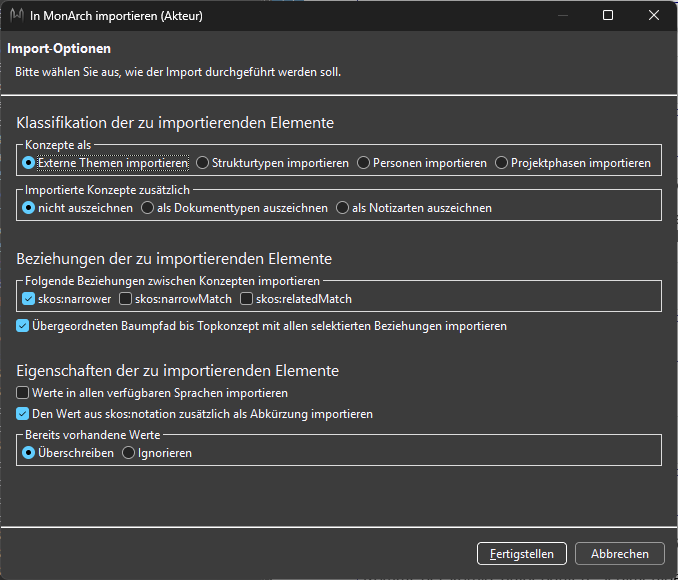Click the Fertigstellen button
This screenshot has width=678, height=580.
click(x=521, y=554)
